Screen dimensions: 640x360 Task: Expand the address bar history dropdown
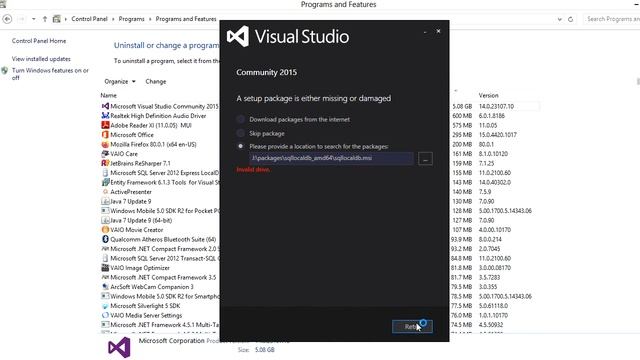559,19
